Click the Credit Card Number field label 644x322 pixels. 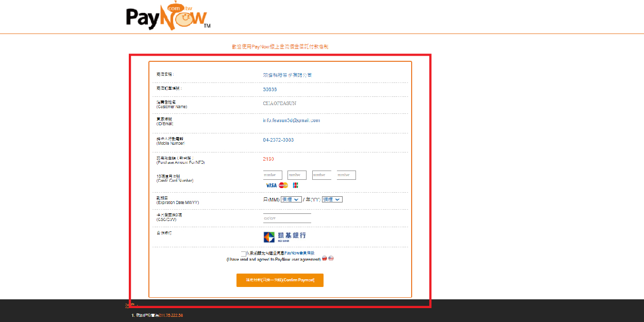(x=175, y=178)
